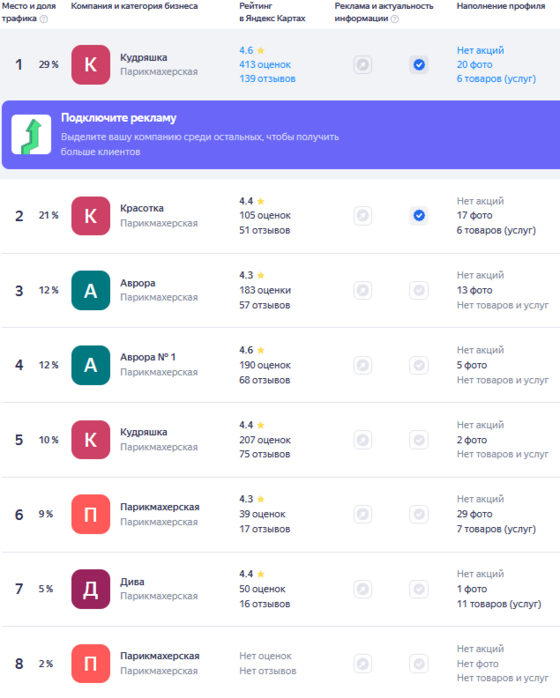560x698 pixels.
Task: Click the Нет акций link in first row
Action: 480,50
